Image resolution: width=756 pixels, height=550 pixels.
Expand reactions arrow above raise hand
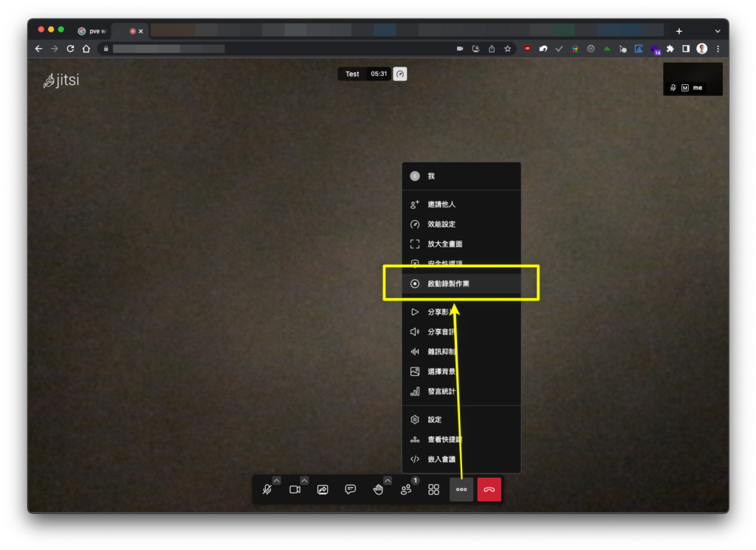tap(388, 481)
